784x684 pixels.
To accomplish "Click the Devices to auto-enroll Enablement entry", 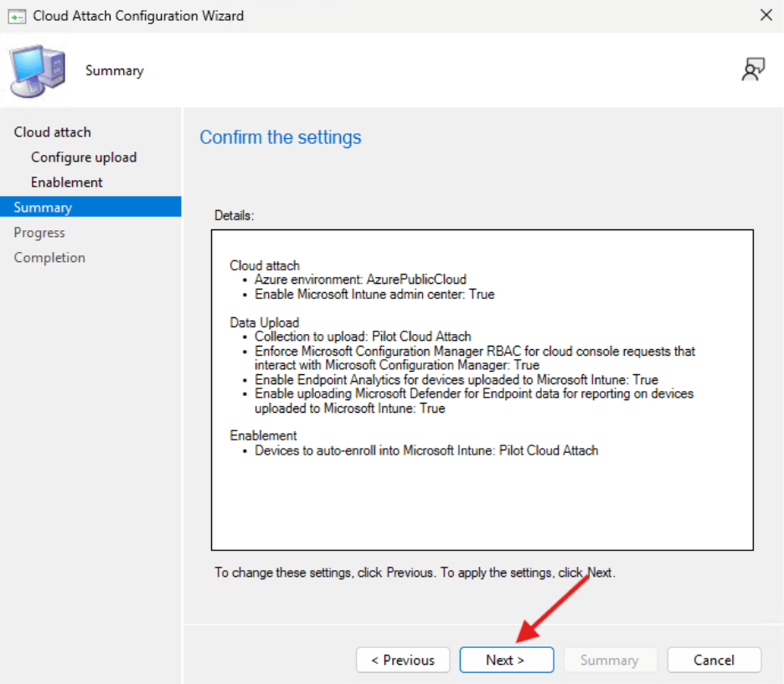I will click(426, 450).
